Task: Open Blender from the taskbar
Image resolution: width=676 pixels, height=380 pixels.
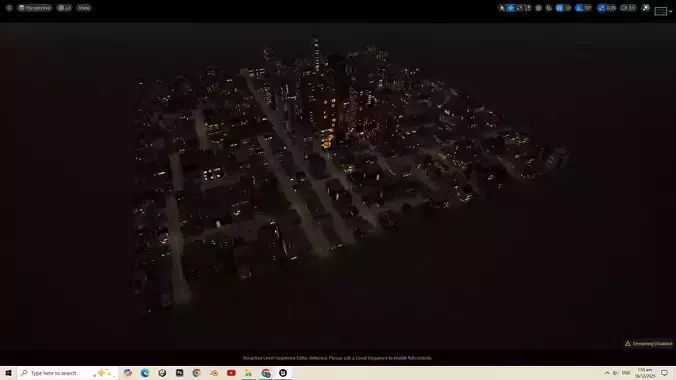Action: (x=214, y=373)
